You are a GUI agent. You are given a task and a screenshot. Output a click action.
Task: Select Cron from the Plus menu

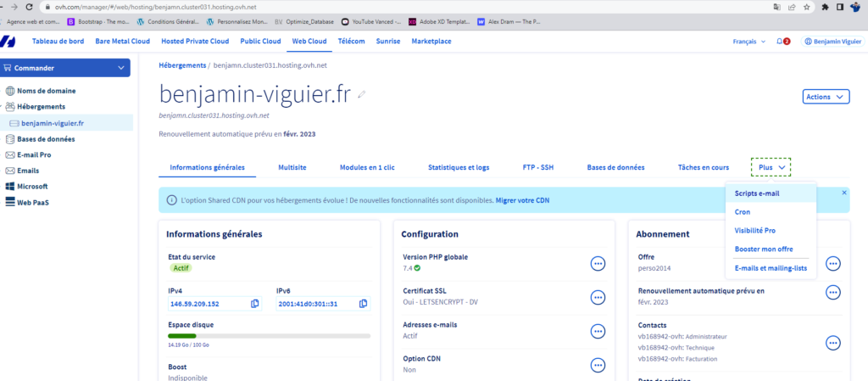coord(742,211)
